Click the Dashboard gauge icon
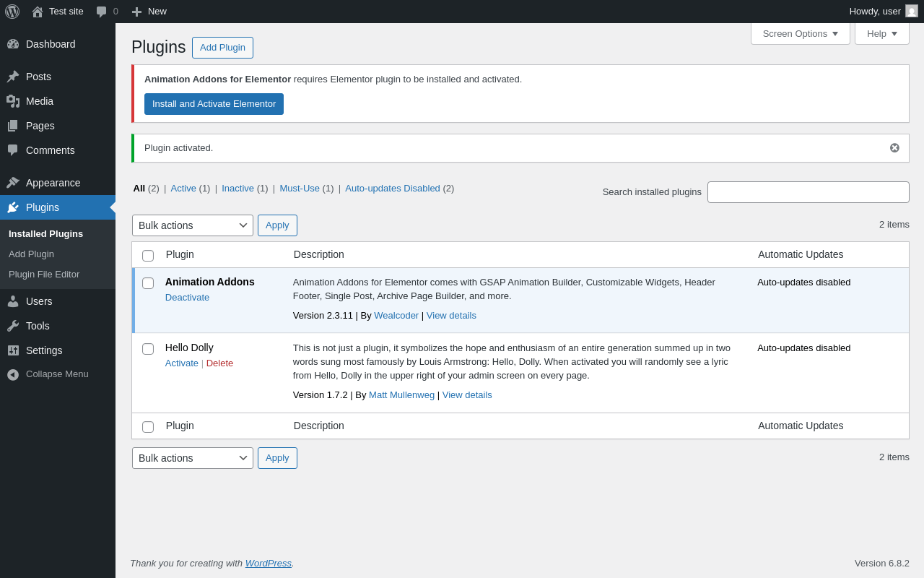 click(13, 44)
